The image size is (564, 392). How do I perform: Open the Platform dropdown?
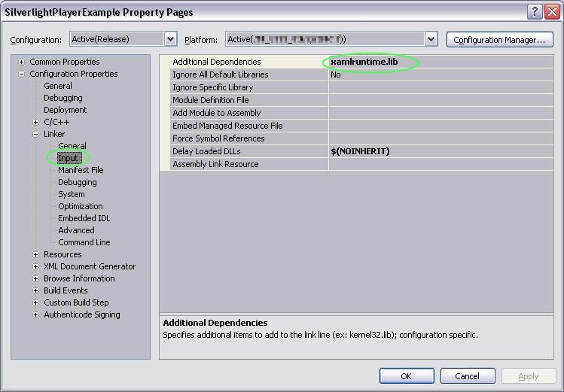(431, 39)
